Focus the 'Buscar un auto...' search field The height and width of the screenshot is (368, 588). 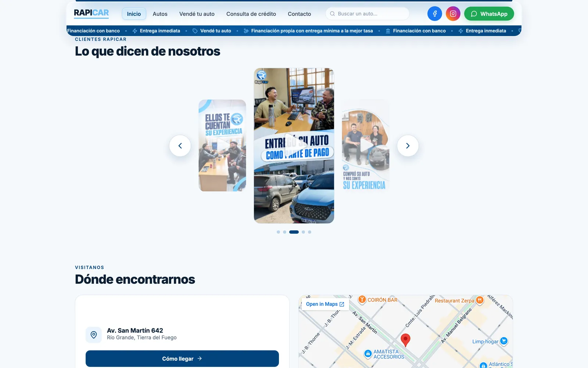click(x=367, y=14)
